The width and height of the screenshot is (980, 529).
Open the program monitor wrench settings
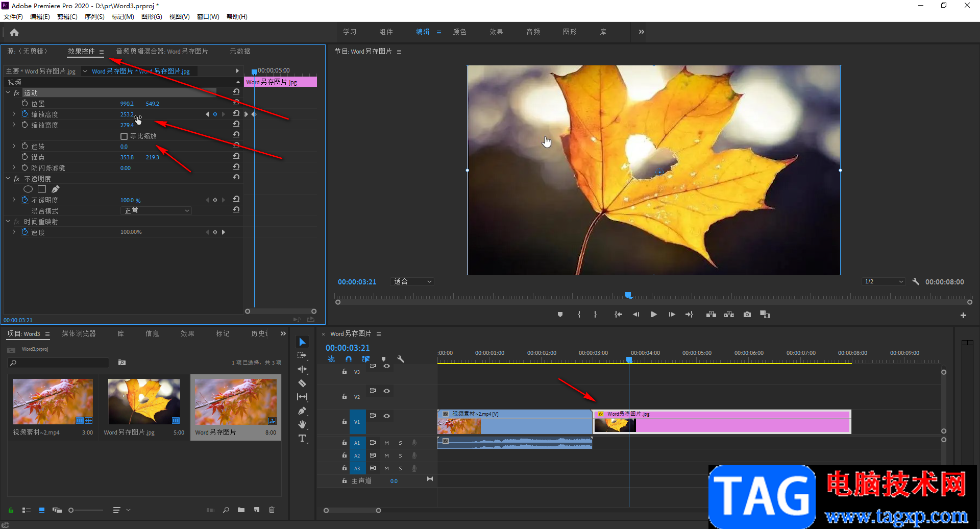click(916, 282)
